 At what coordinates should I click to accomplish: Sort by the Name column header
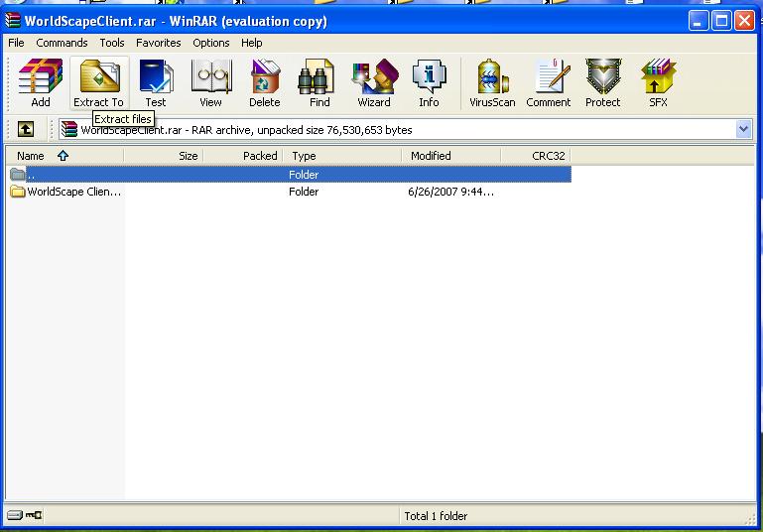(65, 156)
